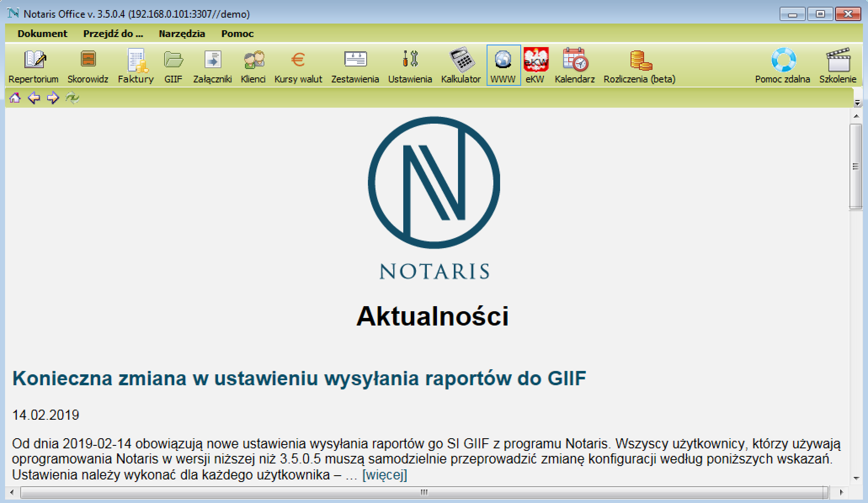868x503 pixels.
Task: Click the WWW globe icon
Action: click(x=503, y=66)
